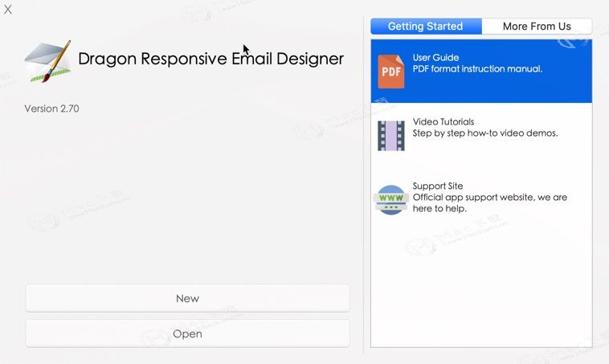The image size is (609, 364).
Task: Open the PDF User Guide icon
Action: pyautogui.click(x=390, y=72)
